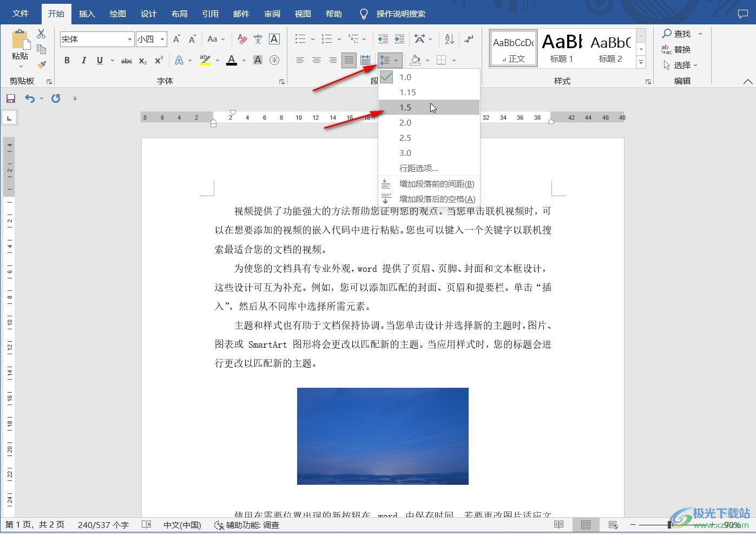Click the 查找 button
The height and width of the screenshot is (534, 756).
(x=676, y=34)
